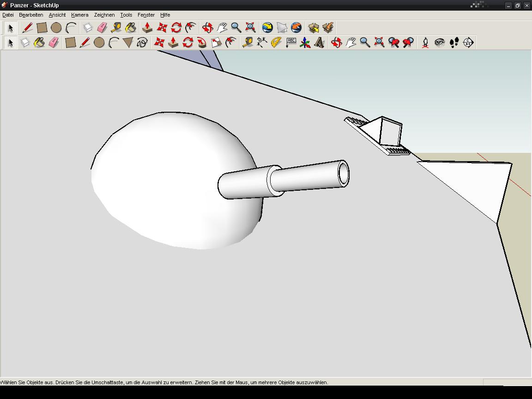The height and width of the screenshot is (399, 532).
Task: Open the 3D Text tool
Action: [319, 43]
